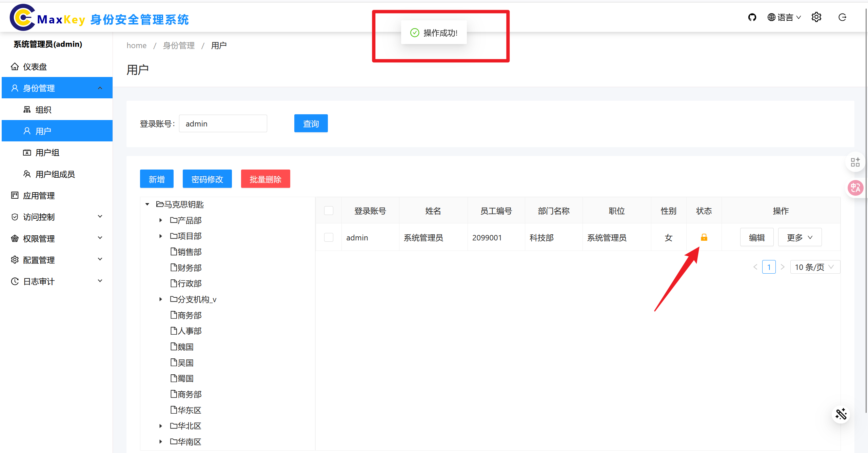
Task: Open the floating translation icon on the right
Action: 855,188
